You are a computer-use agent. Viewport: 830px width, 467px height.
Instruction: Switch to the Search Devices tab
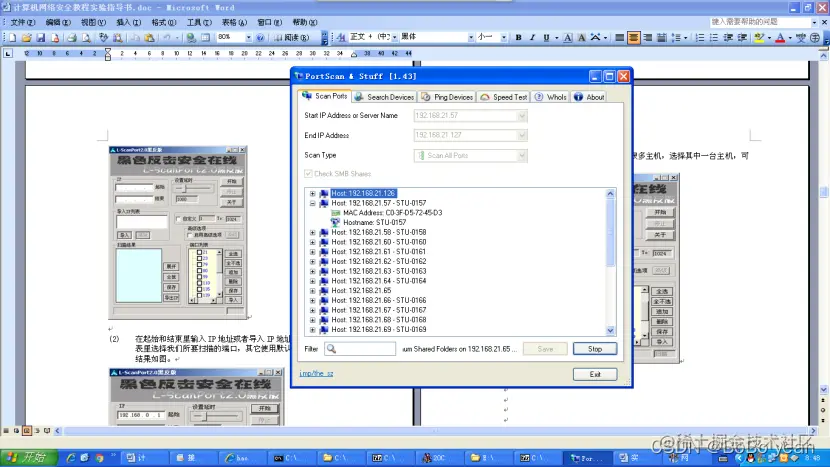385,97
